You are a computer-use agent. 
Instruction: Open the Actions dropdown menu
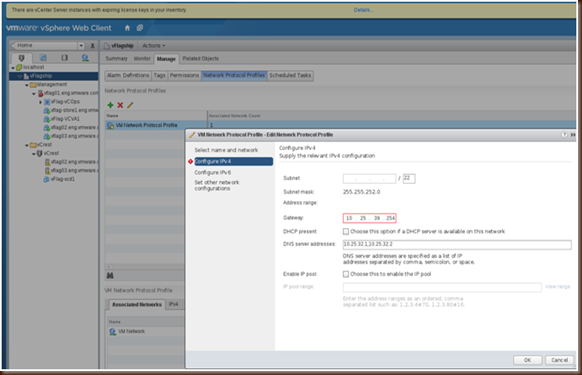[154, 46]
